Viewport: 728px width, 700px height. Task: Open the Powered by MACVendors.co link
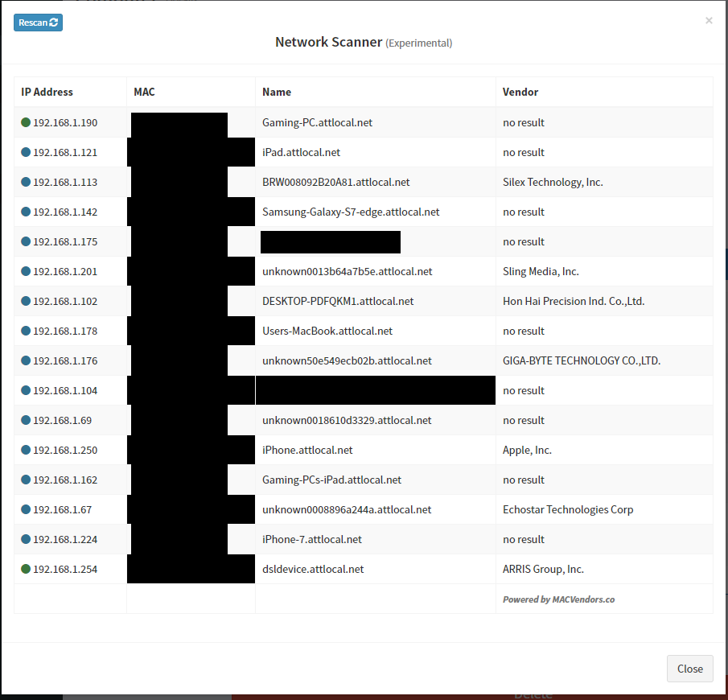tap(558, 599)
